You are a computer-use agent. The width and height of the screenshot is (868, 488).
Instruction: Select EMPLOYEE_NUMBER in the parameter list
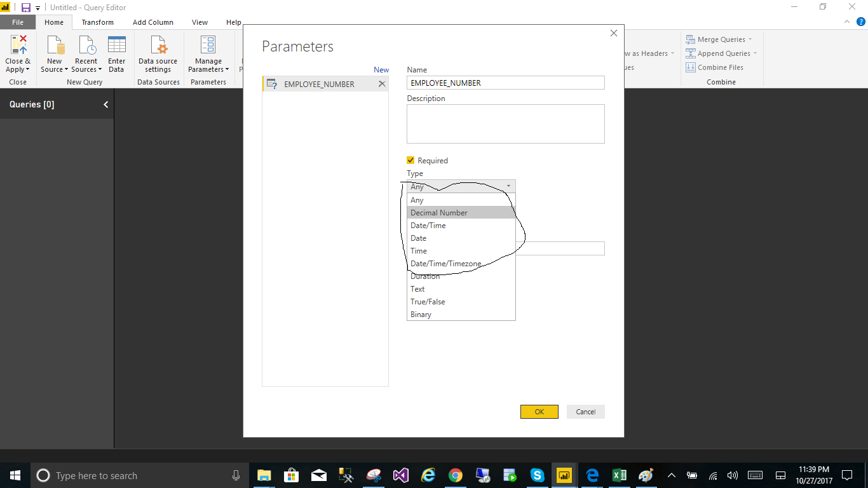(325, 84)
